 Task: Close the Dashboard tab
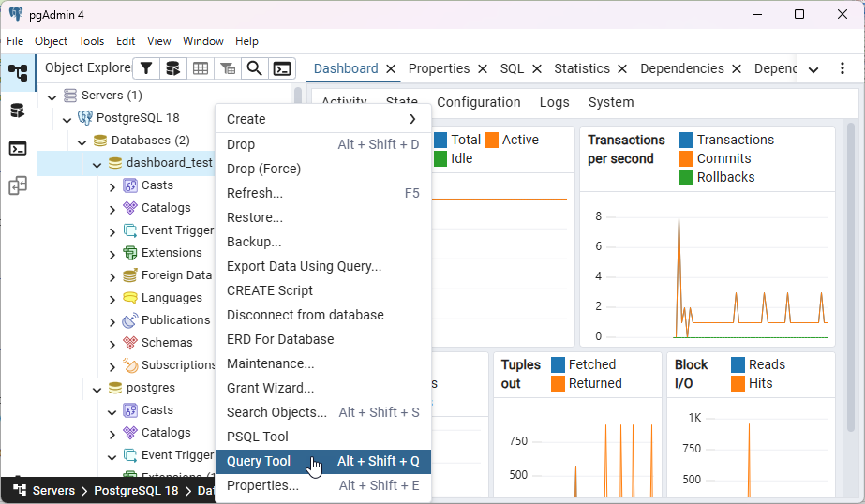pos(391,69)
